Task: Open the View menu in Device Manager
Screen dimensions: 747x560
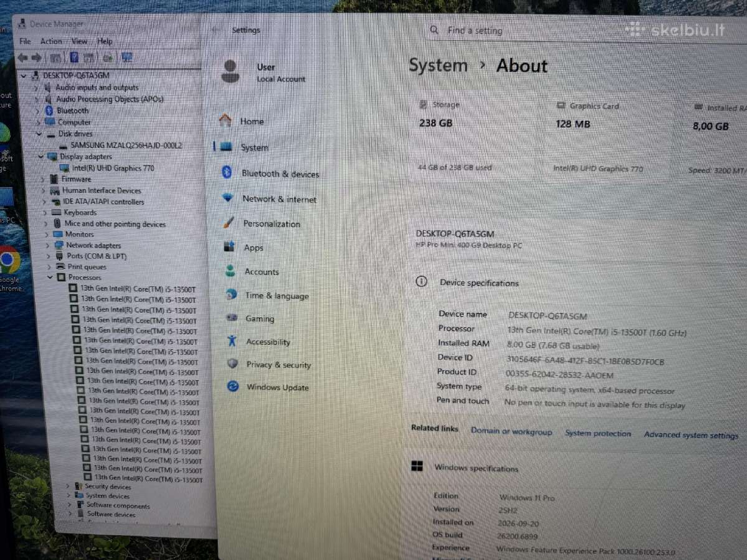Action: [x=79, y=41]
